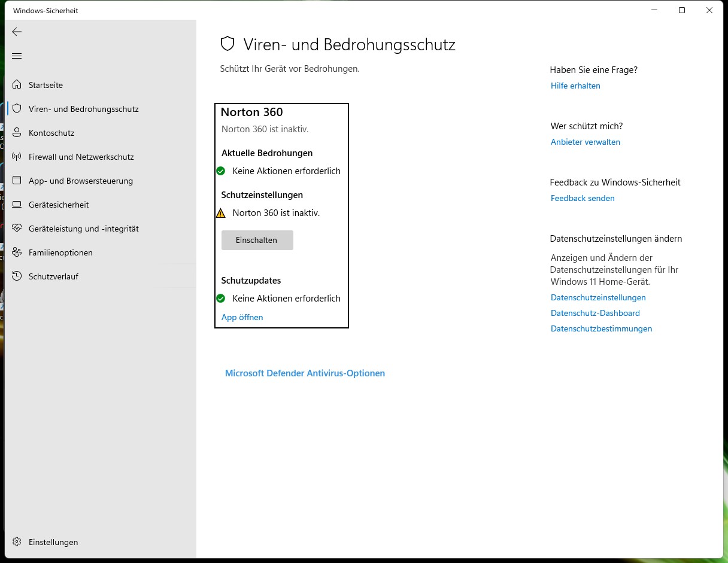Maximize the Windows-Sicherheit window
Viewport: 728px width, 563px height.
click(681, 10)
